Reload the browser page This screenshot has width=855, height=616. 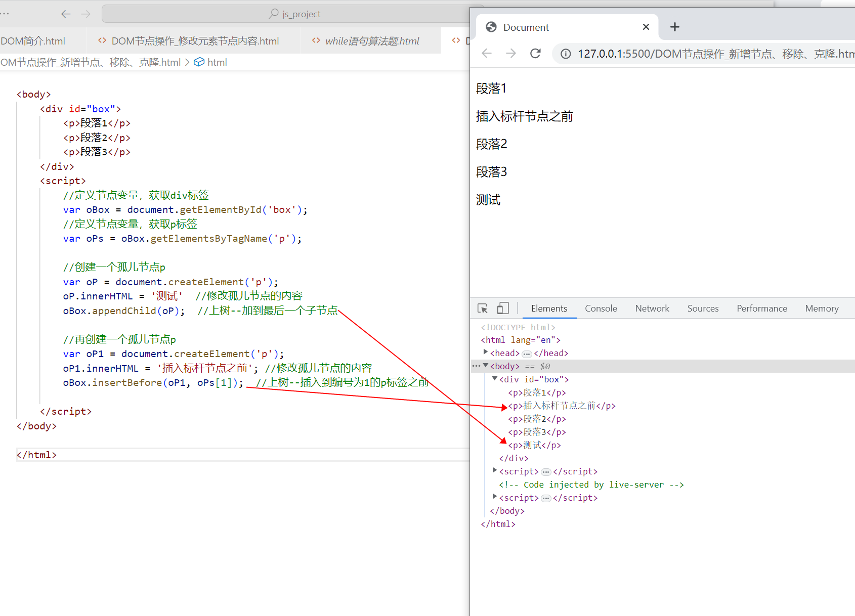[535, 54]
